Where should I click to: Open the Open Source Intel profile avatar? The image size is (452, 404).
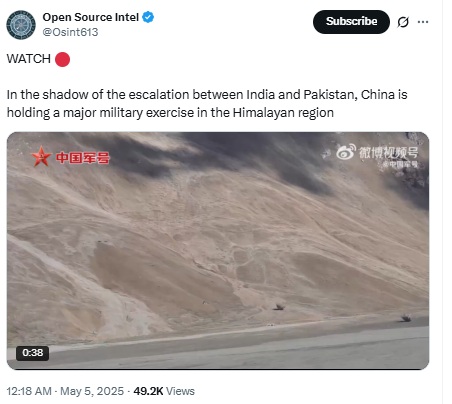pos(21,25)
